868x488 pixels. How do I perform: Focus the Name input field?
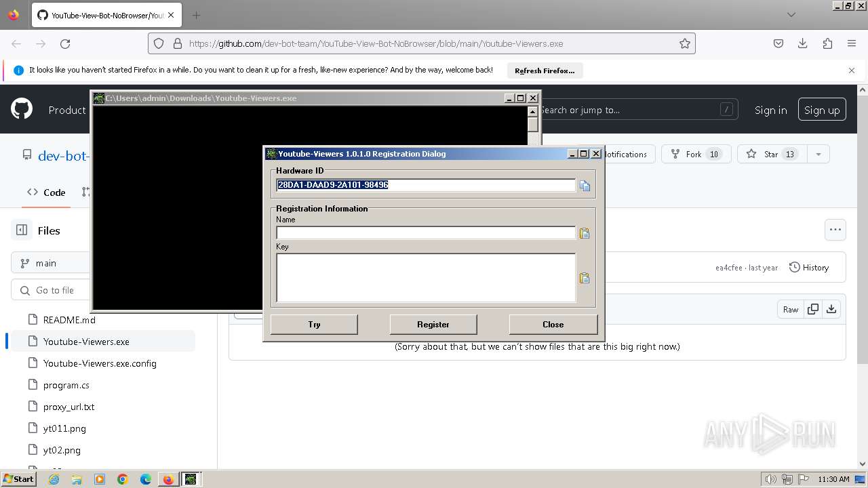click(x=426, y=232)
